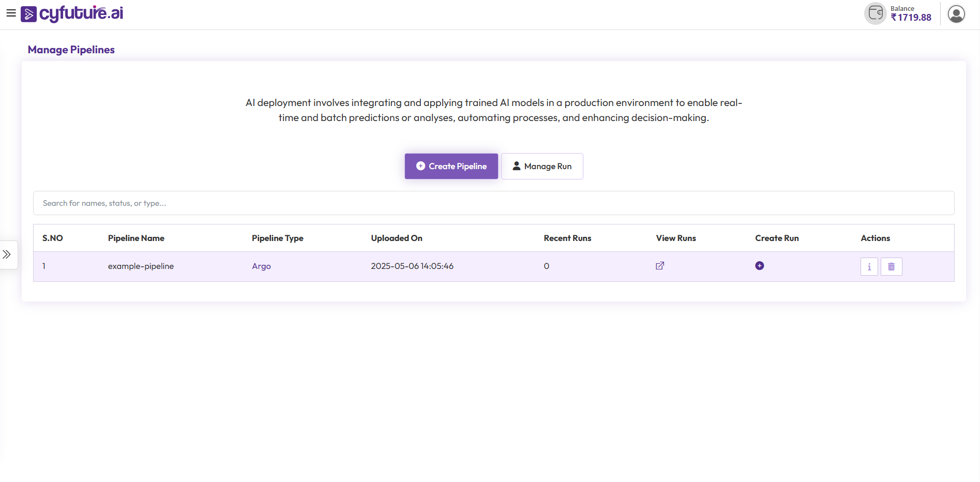Open the hamburger navigation menu

pos(11,13)
